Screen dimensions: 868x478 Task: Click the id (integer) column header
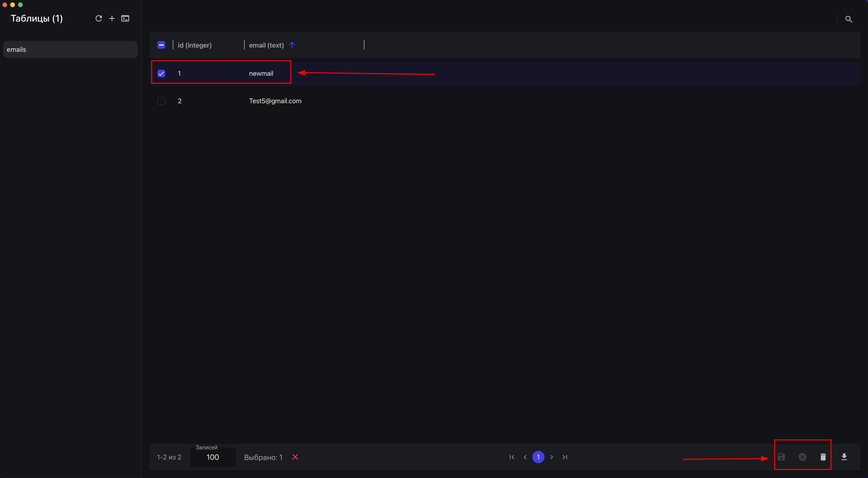coord(195,45)
